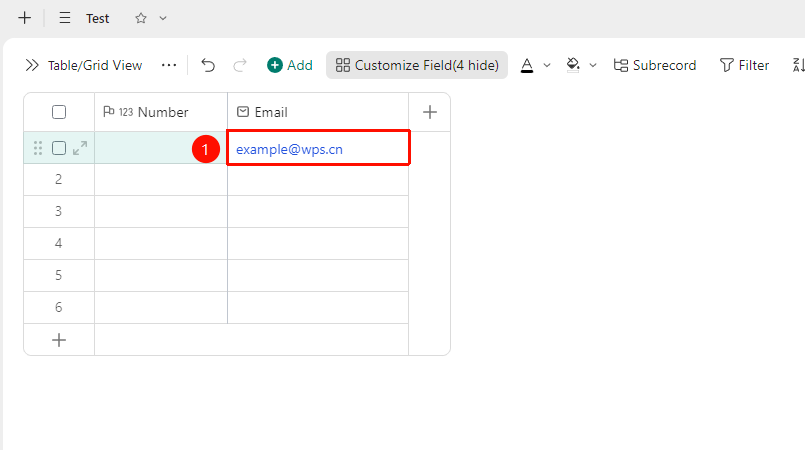Image resolution: width=805 pixels, height=450 pixels.
Task: Click the envelope icon in Email header
Action: [243, 112]
